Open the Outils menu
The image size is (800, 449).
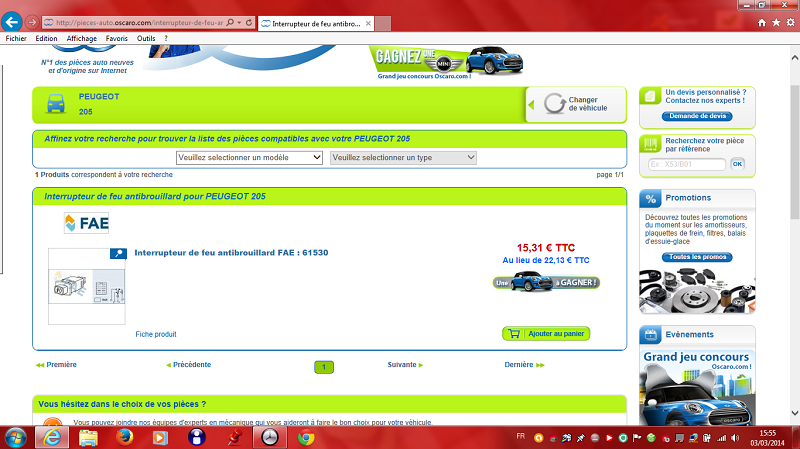click(146, 38)
